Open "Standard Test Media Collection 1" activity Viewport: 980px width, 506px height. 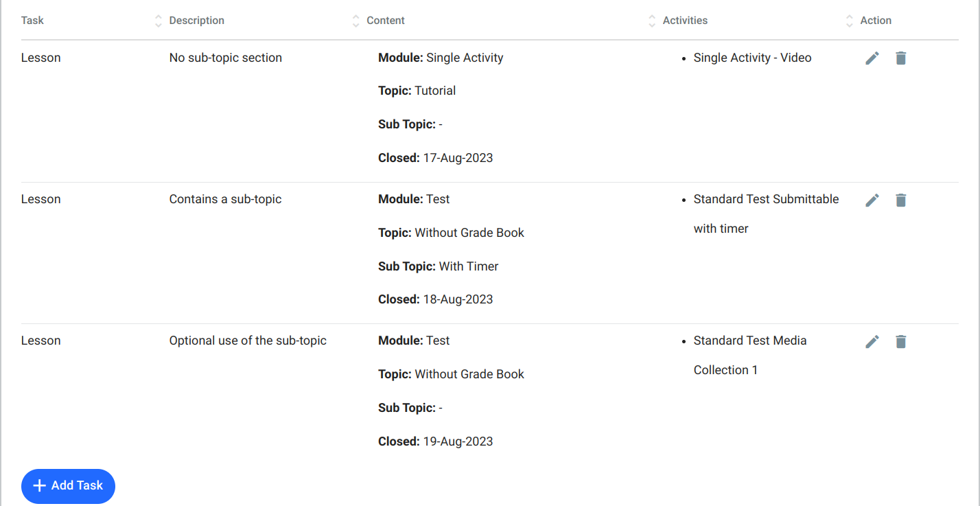point(750,341)
